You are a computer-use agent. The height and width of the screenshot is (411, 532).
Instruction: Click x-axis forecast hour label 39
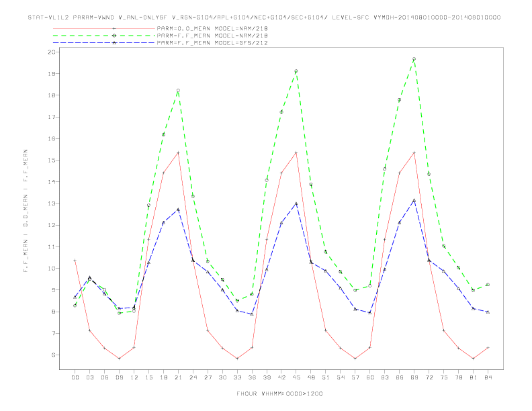pos(267,377)
